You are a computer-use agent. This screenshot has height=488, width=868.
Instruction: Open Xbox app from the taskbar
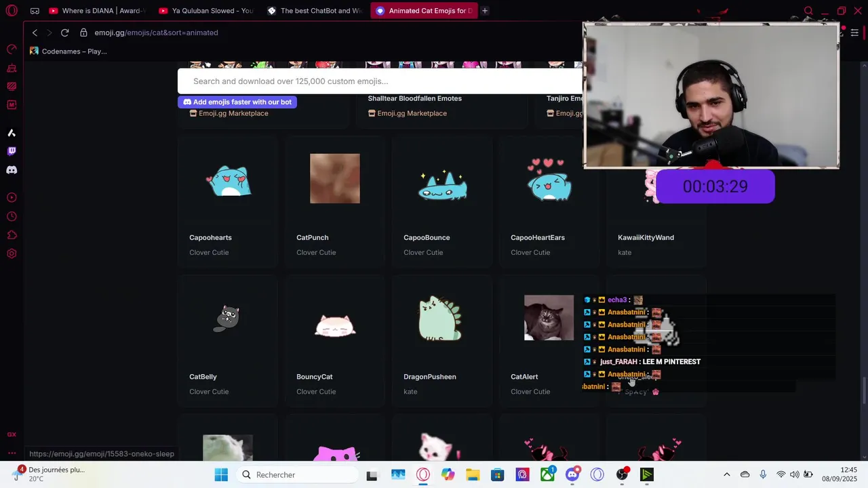tap(547, 475)
